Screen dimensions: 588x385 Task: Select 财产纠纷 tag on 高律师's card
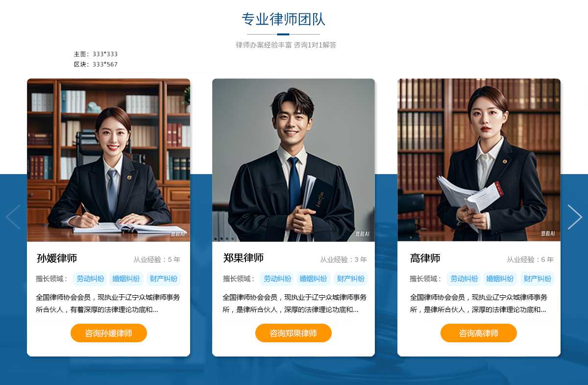click(x=538, y=279)
